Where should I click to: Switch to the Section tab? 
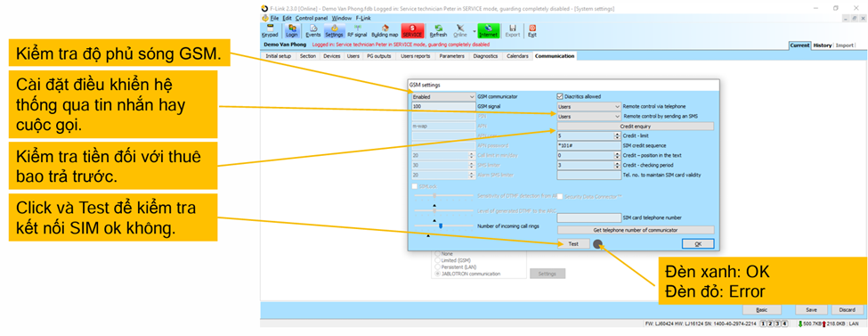[x=308, y=56]
